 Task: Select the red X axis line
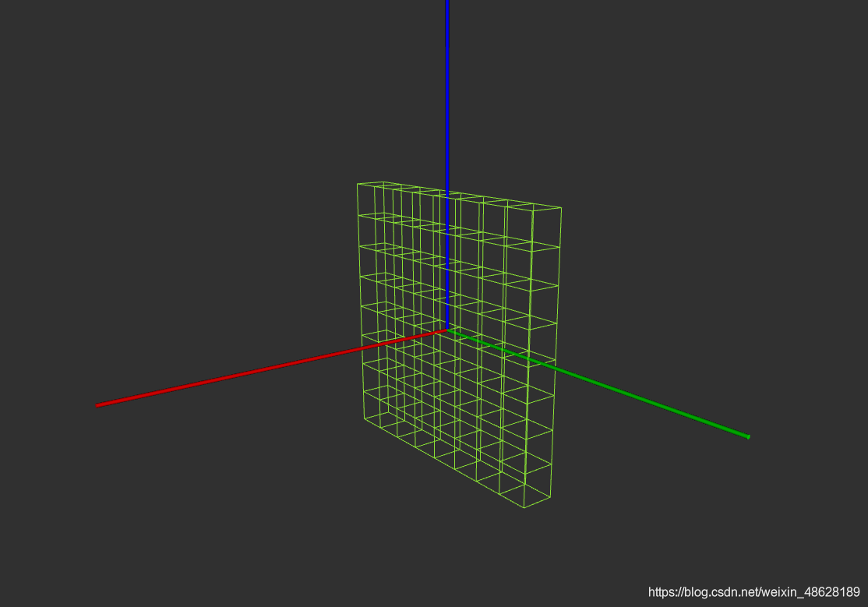(271, 369)
